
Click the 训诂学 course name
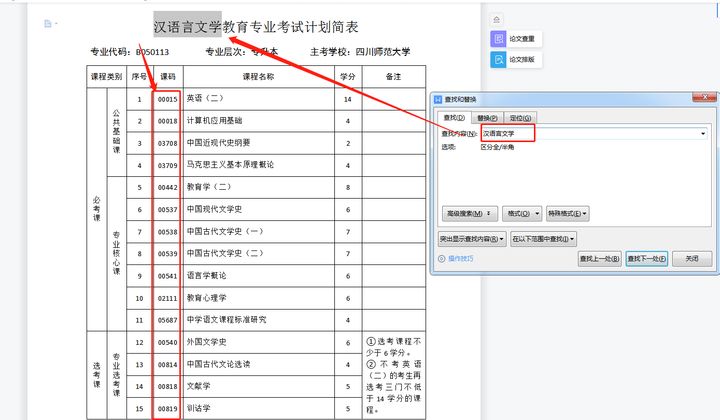tap(198, 408)
